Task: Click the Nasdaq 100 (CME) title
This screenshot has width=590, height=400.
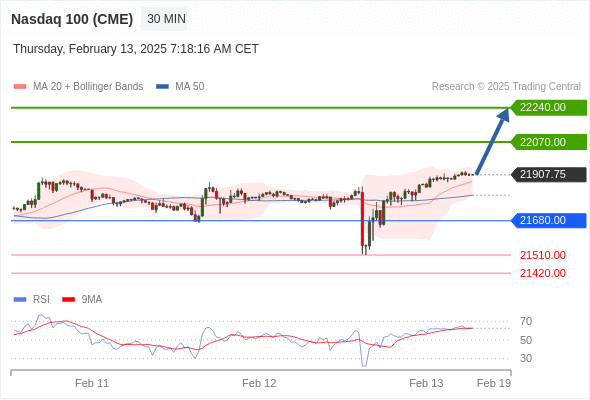Action: 72,19
